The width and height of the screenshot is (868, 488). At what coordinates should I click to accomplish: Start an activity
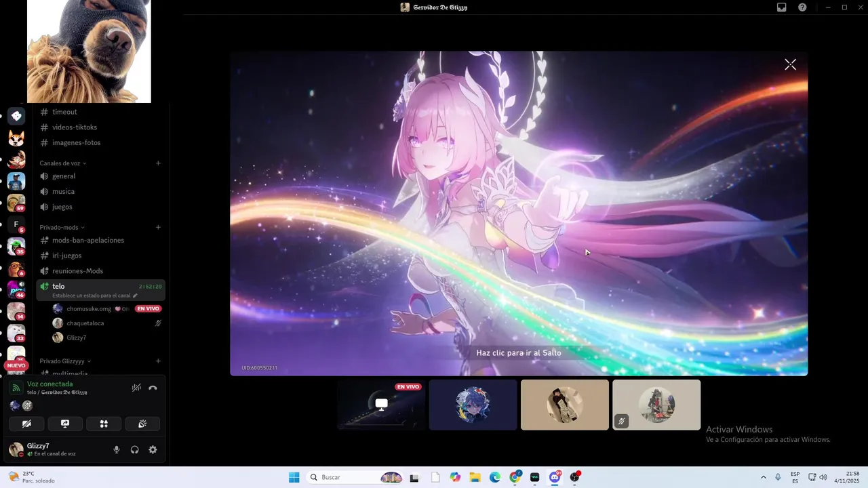pyautogui.click(x=104, y=424)
